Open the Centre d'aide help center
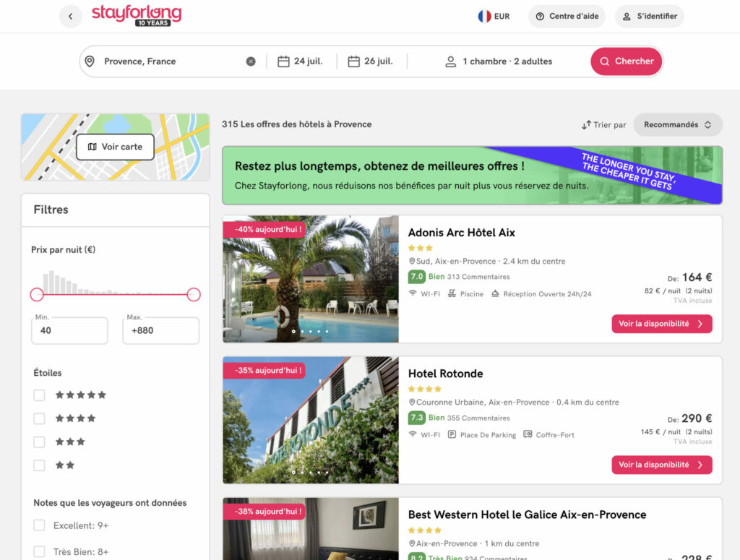The width and height of the screenshot is (740, 560). [x=567, y=17]
